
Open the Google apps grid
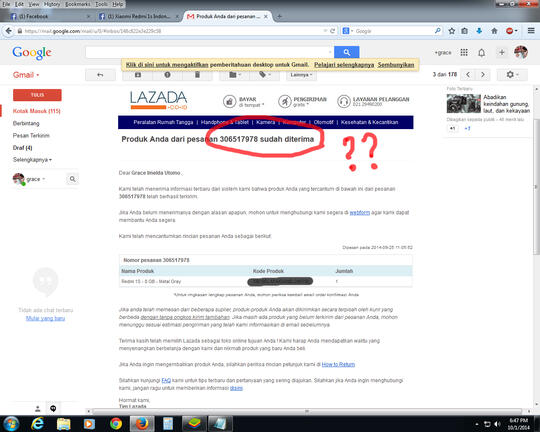(464, 52)
